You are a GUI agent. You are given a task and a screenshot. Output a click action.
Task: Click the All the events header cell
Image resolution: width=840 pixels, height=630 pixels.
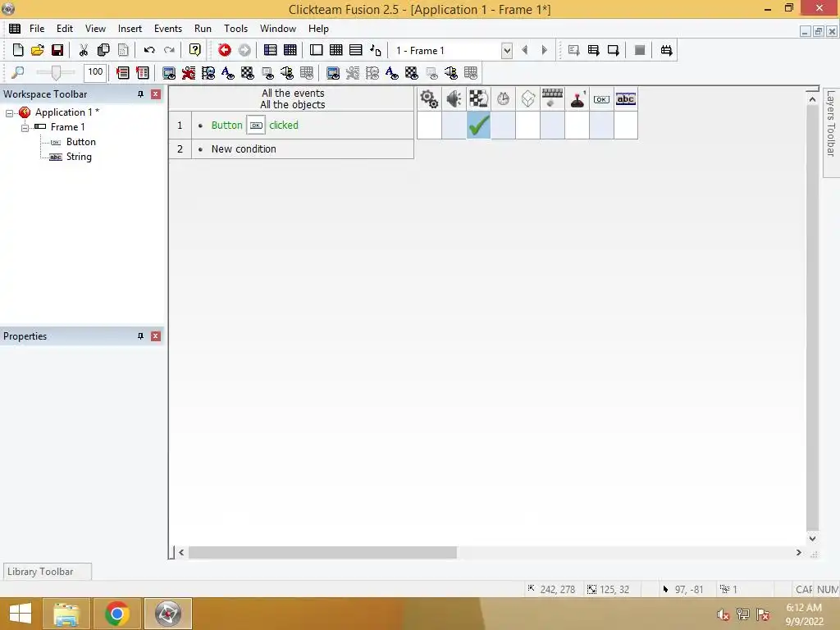pos(293,99)
